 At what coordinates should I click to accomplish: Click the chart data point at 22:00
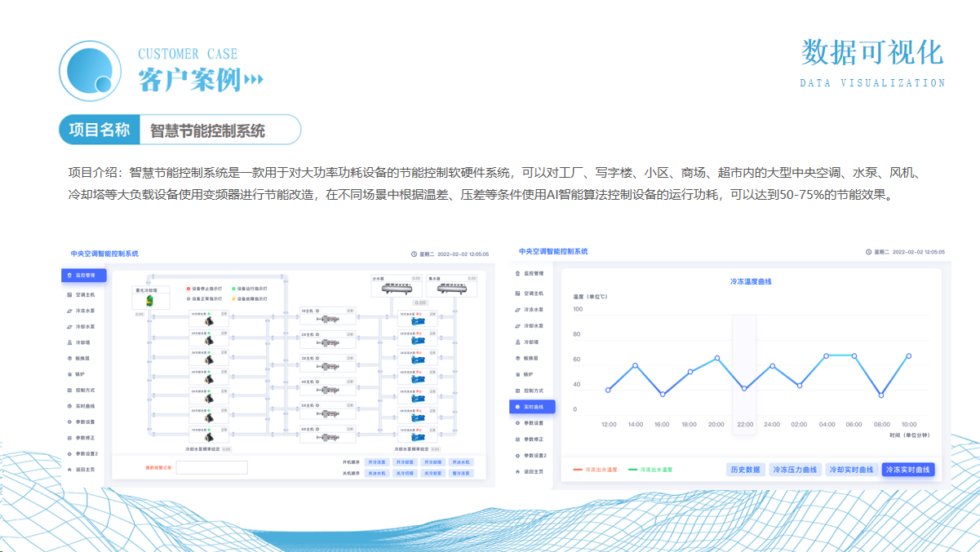(744, 388)
